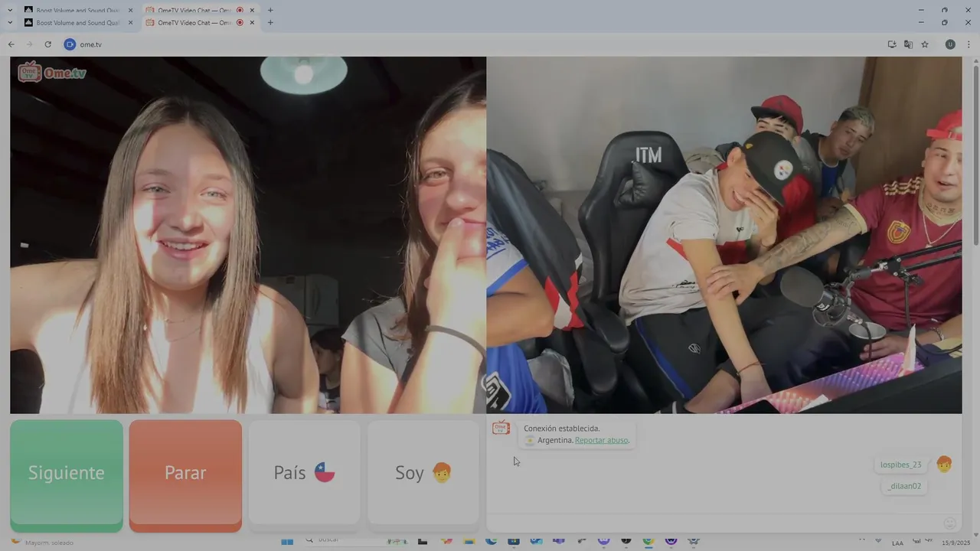Click the 15/9/2025 date in taskbar
Image resolution: width=980 pixels, height=551 pixels.
pos(957,543)
